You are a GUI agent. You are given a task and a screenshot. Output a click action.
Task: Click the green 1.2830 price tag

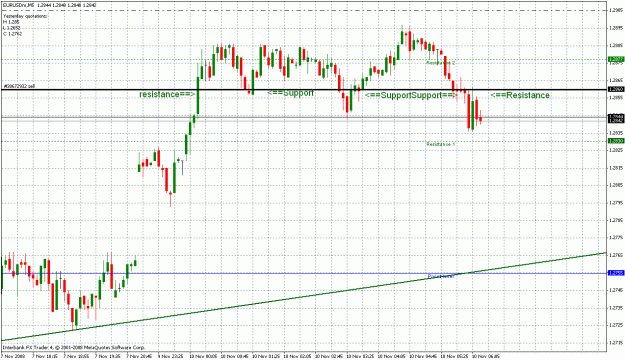(616, 141)
